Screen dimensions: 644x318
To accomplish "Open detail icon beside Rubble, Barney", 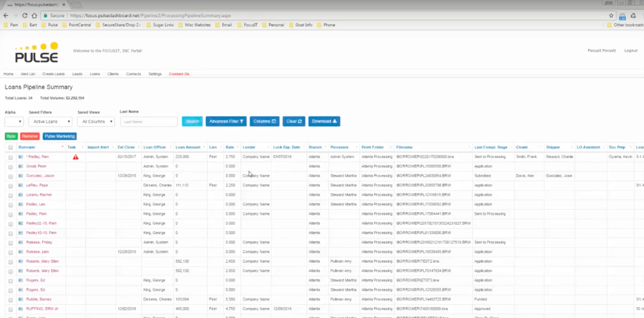I will point(20,300).
